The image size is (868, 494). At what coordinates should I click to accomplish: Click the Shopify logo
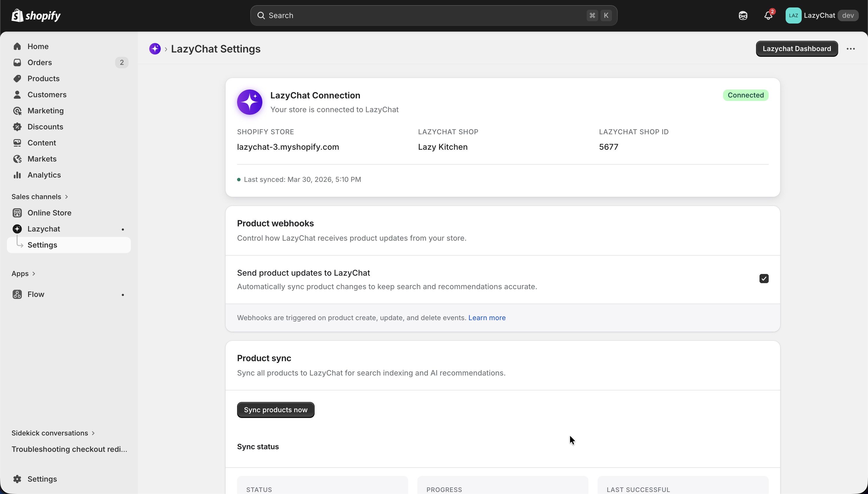click(x=36, y=15)
